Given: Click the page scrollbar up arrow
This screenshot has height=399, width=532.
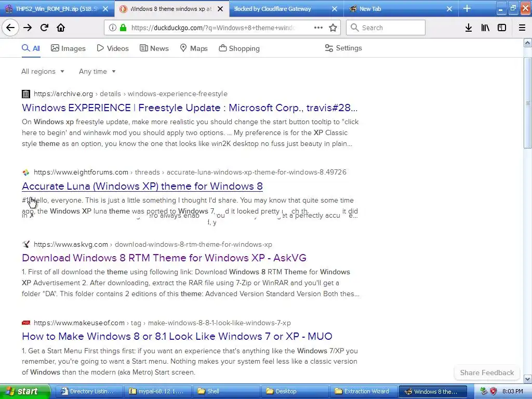Looking at the screenshot, I should pyautogui.click(x=527, y=43).
